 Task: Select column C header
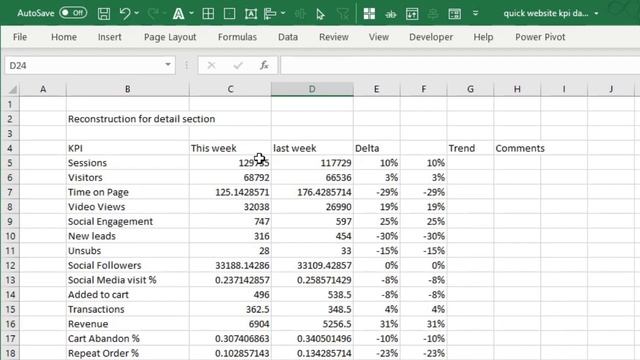[x=230, y=89]
